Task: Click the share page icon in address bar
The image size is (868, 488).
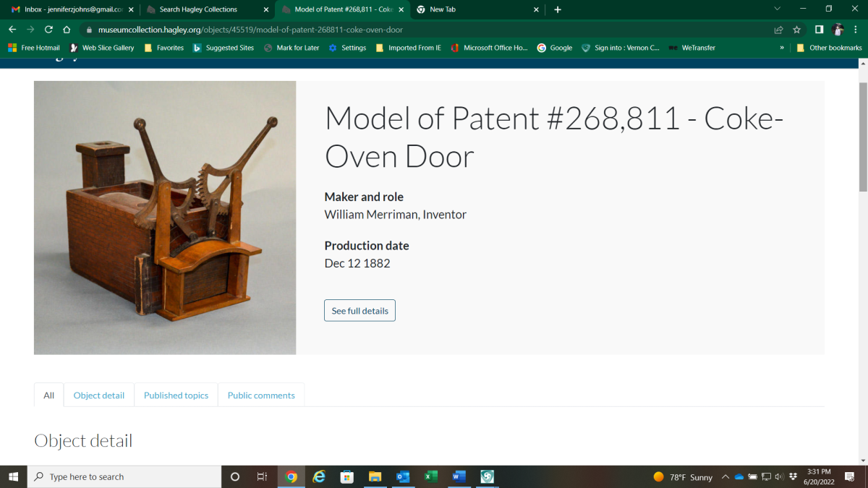Action: coord(778,30)
